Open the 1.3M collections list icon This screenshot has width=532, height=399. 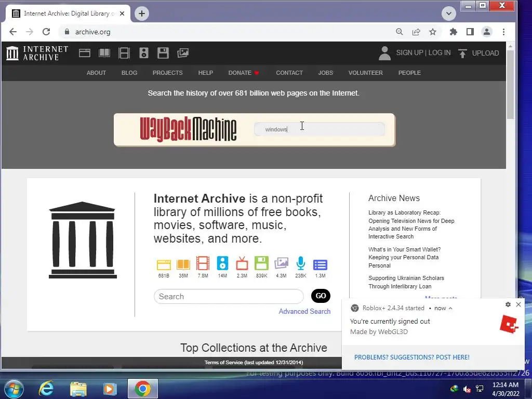point(320,264)
